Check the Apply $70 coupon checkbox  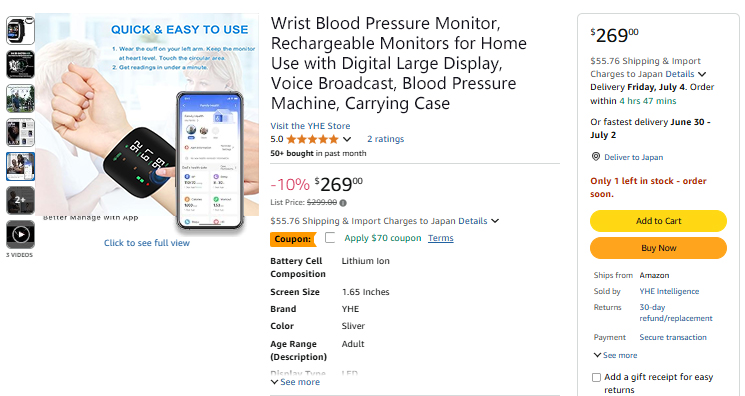[x=330, y=237]
